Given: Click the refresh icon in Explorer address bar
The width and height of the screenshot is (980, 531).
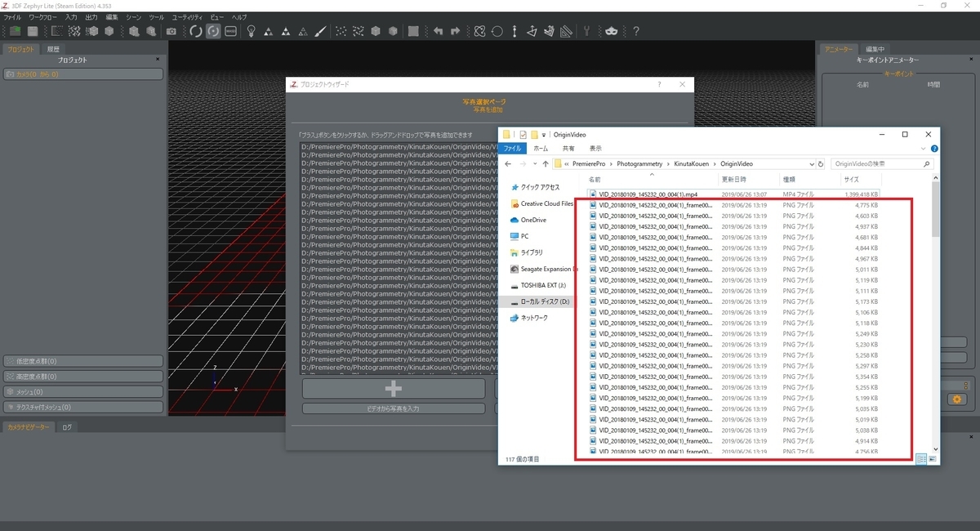Looking at the screenshot, I should point(821,163).
